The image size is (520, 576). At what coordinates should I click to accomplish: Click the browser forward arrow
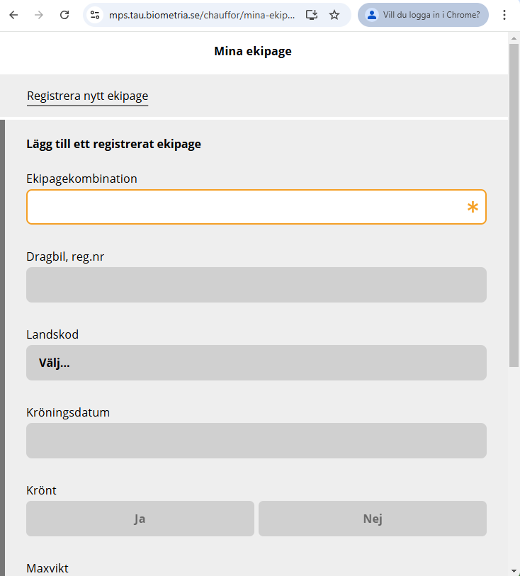tap(39, 15)
